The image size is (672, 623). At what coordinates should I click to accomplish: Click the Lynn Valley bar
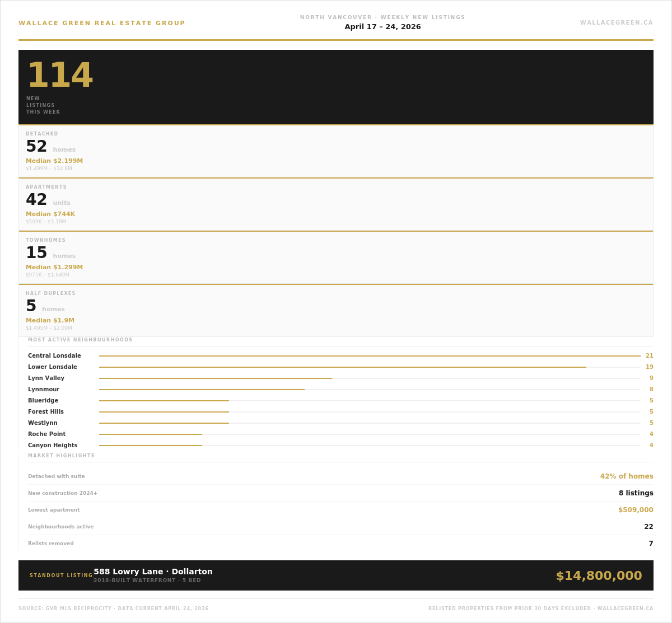pos(216,378)
